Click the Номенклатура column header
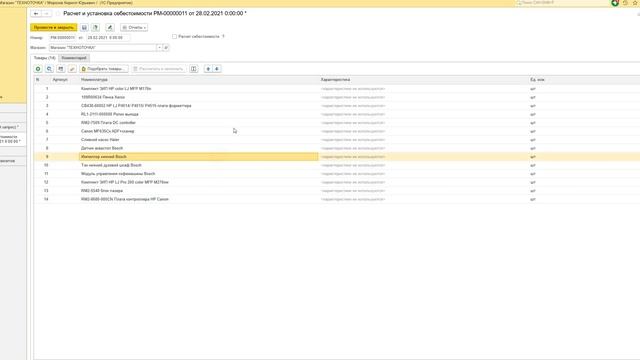Viewport: 640px width, 360px height. 198,80
